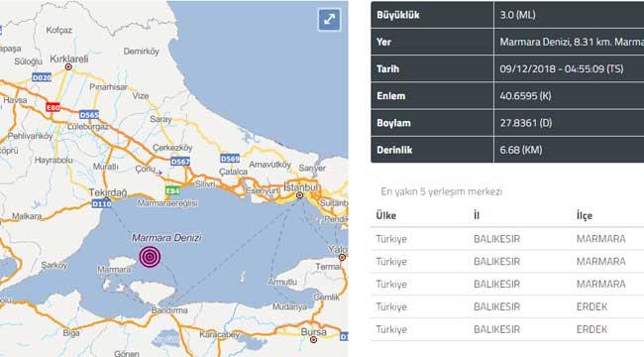
Task: Select the Kırklareli city marker
Action: (68, 67)
